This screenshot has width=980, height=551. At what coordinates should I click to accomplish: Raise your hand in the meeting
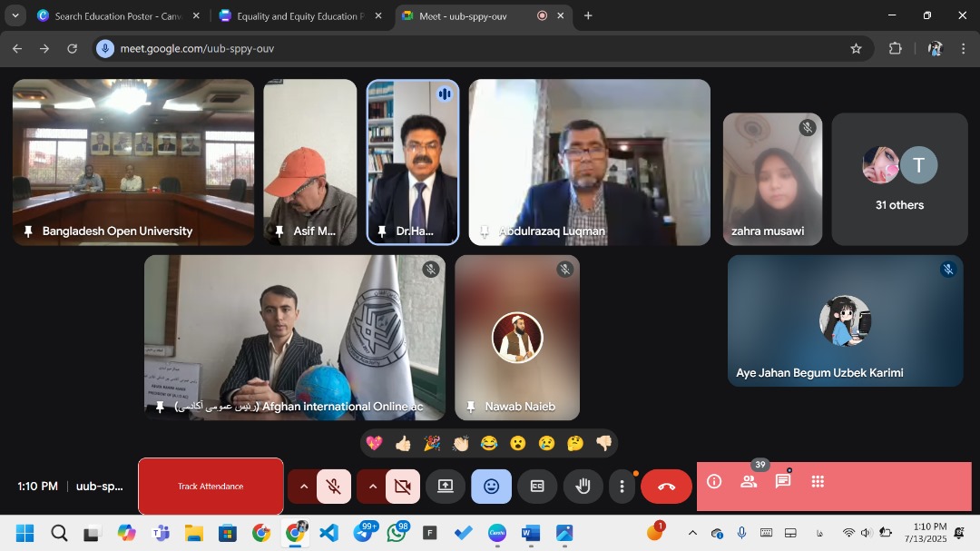point(583,487)
